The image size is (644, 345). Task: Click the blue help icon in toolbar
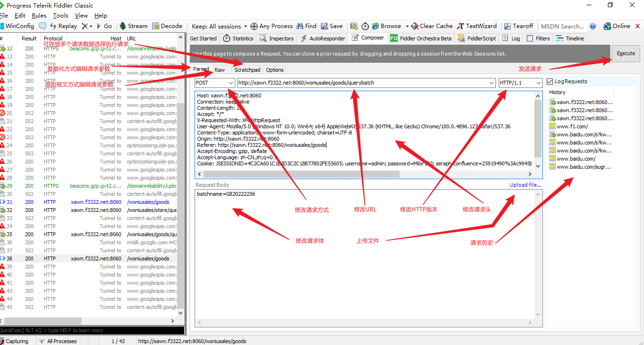(593, 26)
